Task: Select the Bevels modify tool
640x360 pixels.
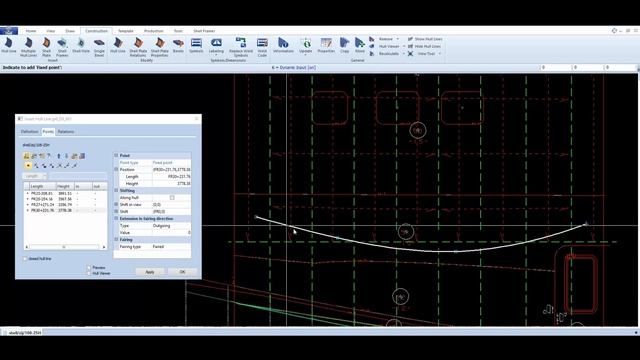Action: (178, 46)
